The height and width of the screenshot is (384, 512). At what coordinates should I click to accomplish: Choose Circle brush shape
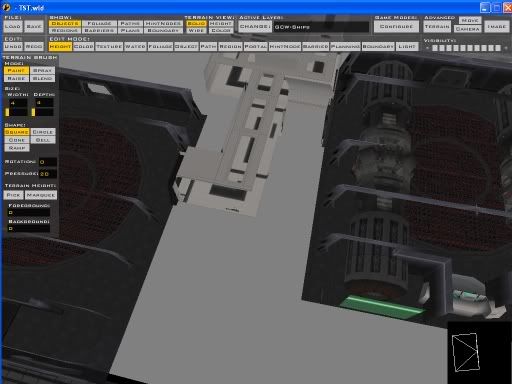[43, 132]
